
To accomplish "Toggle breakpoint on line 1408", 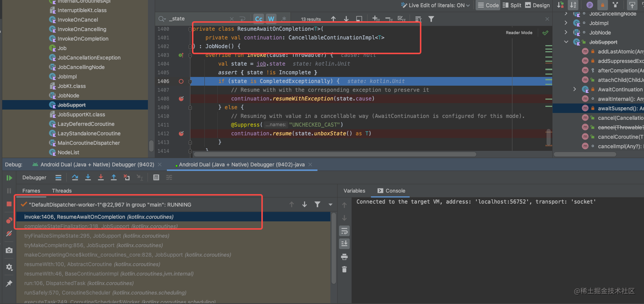I will 181,99.
